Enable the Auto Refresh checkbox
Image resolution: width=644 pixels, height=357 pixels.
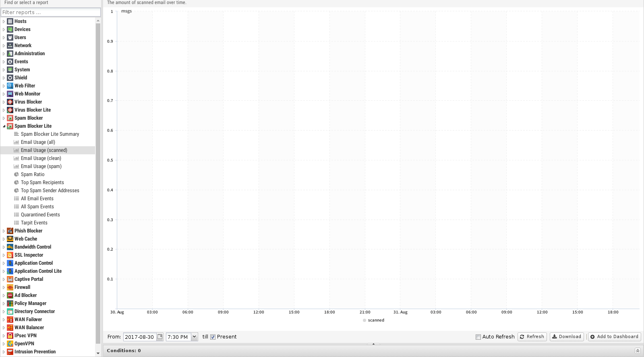tap(478, 337)
